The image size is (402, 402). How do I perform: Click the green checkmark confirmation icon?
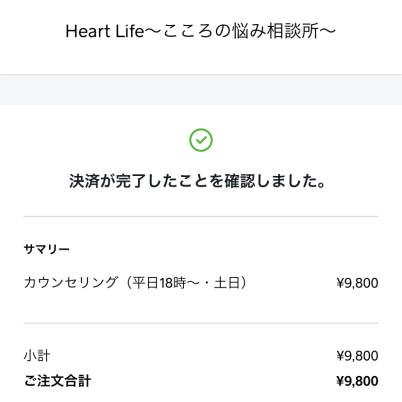pyautogui.click(x=201, y=140)
